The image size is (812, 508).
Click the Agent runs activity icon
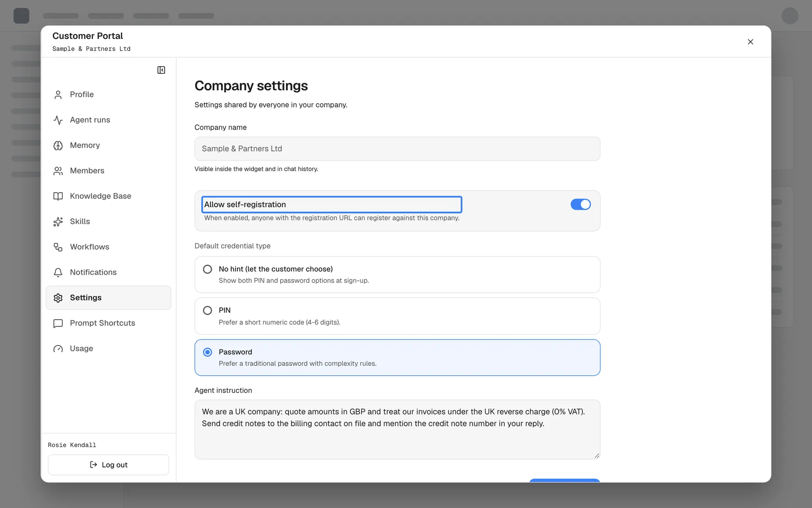pos(58,120)
